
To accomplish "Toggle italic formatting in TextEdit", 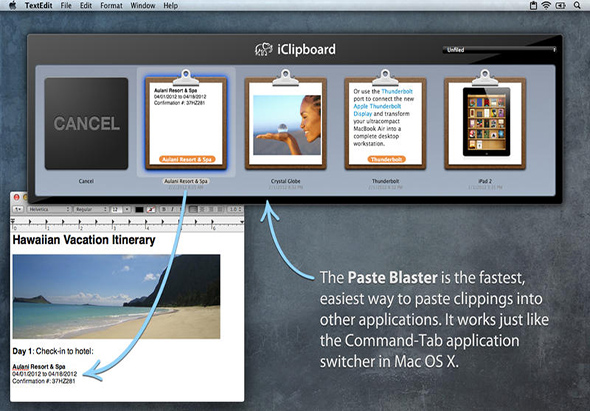I will tap(172, 209).
